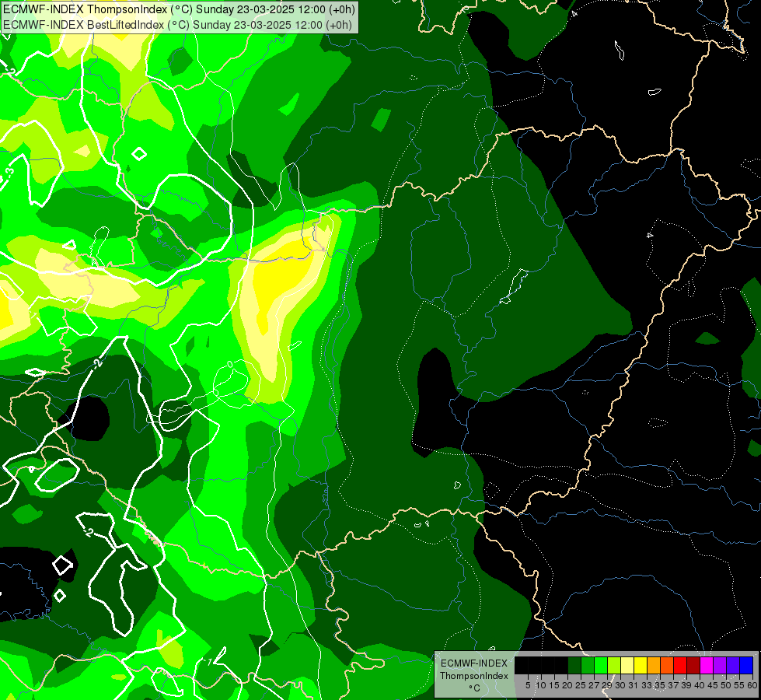Viewport: 761px width, 700px height.
Task: Pick the magenta 40–45 legend swatch
Action: coord(707,665)
